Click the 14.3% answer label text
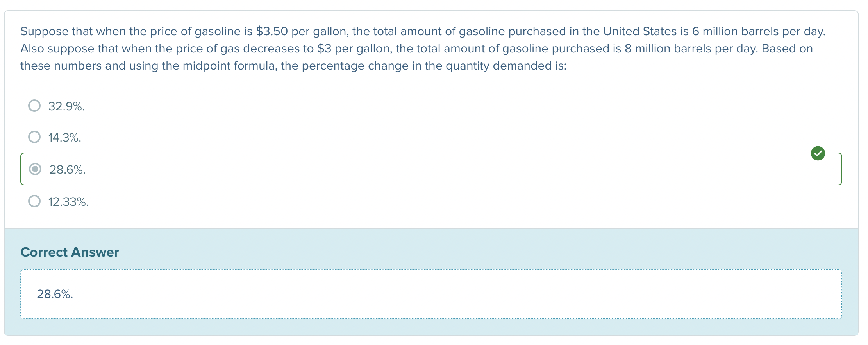This screenshot has height=345, width=868. tap(64, 138)
